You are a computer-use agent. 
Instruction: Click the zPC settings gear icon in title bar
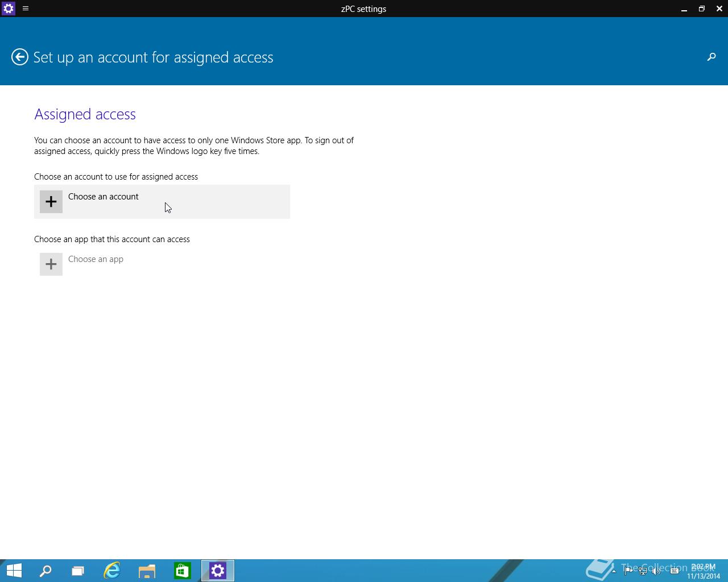click(x=9, y=9)
